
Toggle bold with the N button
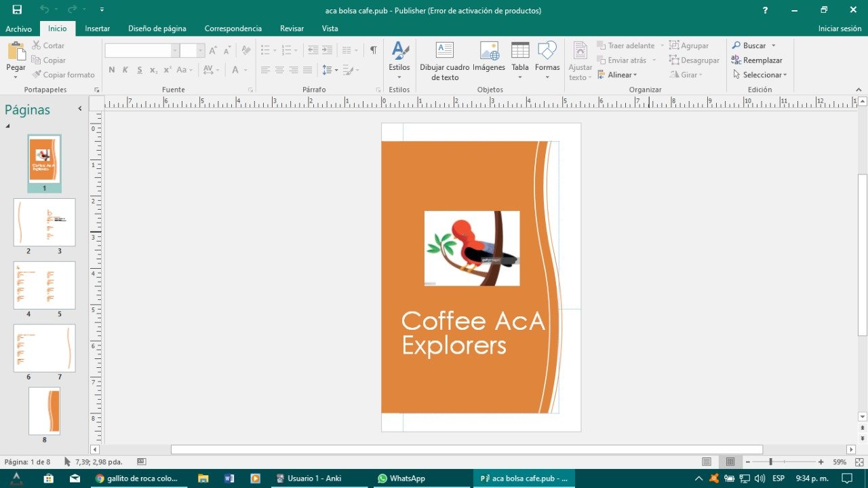tap(111, 69)
